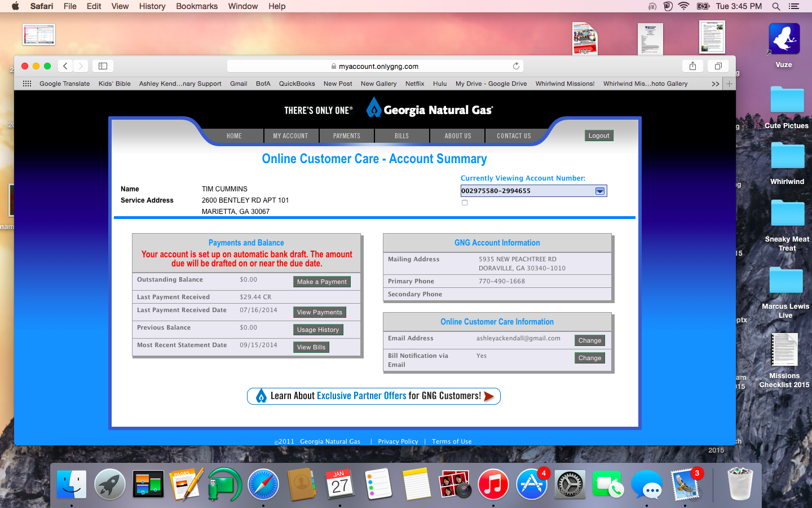The image size is (812, 508).
Task: Open Spotlight search in menu bar
Action: click(x=776, y=6)
